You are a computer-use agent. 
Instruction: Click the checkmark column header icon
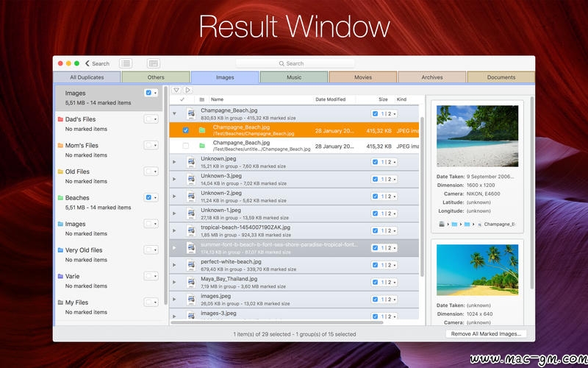point(182,99)
